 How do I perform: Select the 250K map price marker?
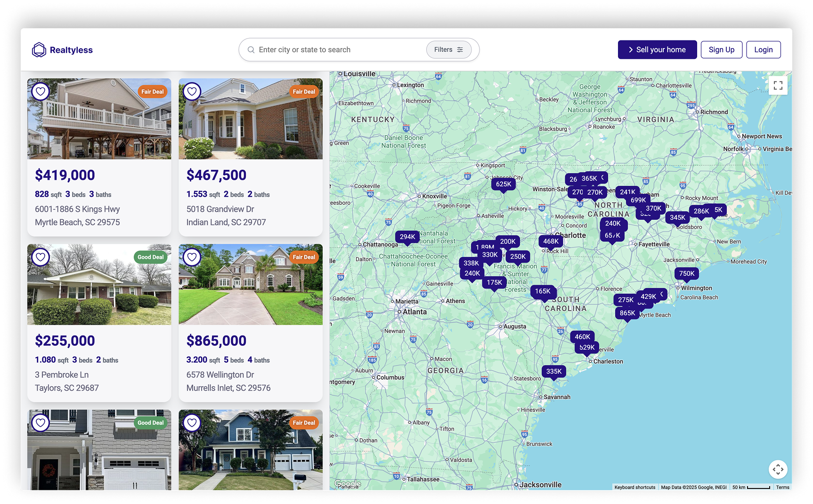coord(518,257)
